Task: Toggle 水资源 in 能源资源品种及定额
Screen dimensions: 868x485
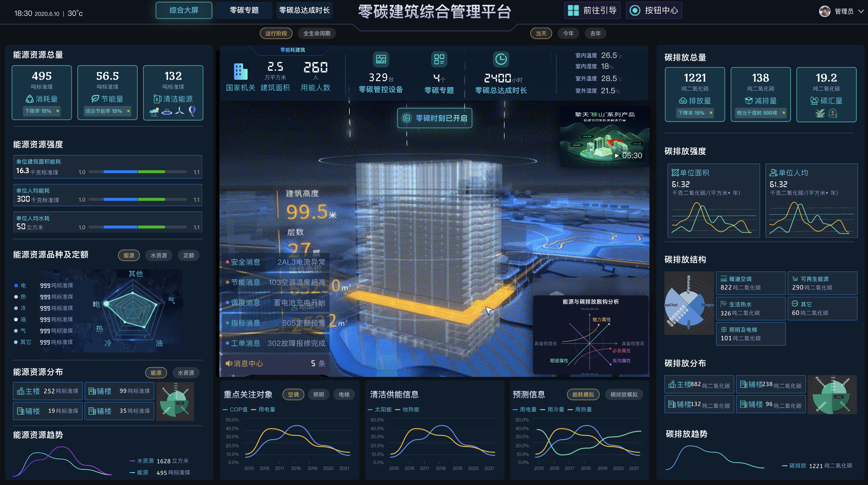Action: tap(159, 255)
